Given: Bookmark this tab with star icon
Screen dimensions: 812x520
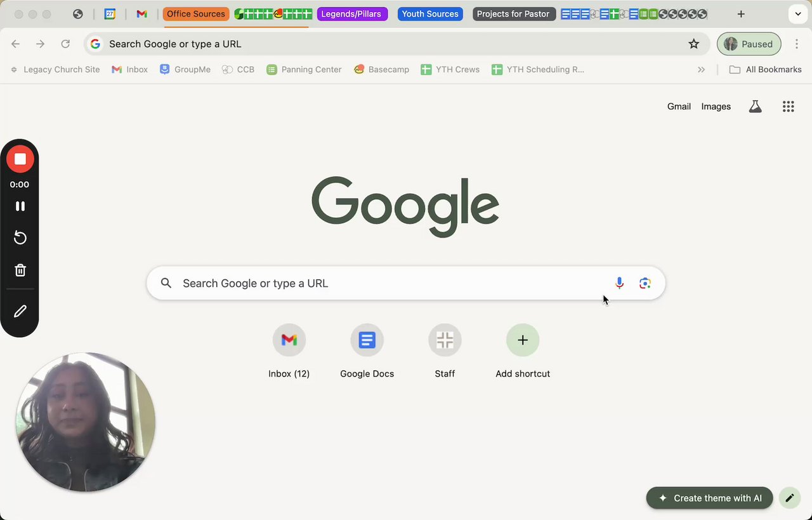Looking at the screenshot, I should coord(693,44).
